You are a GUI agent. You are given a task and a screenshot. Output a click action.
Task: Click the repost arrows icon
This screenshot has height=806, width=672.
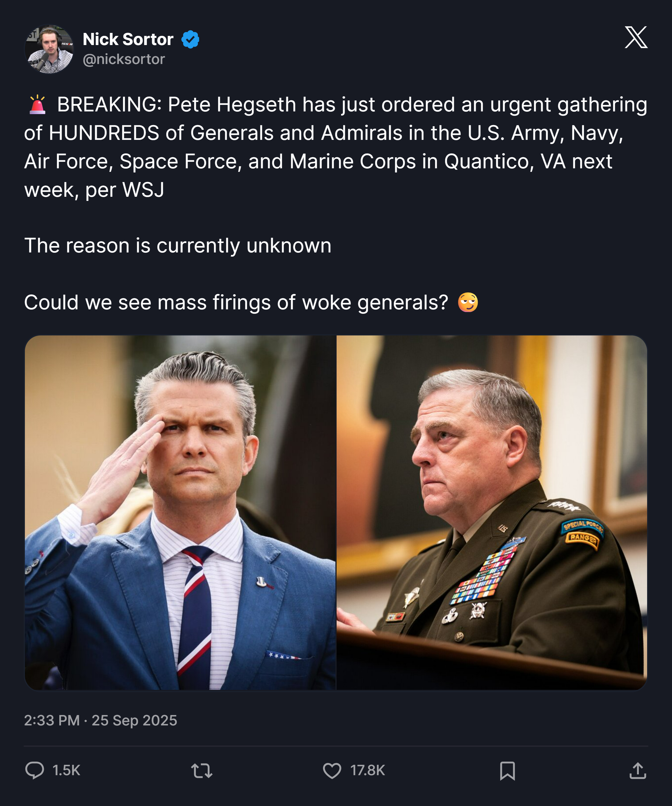click(x=201, y=770)
